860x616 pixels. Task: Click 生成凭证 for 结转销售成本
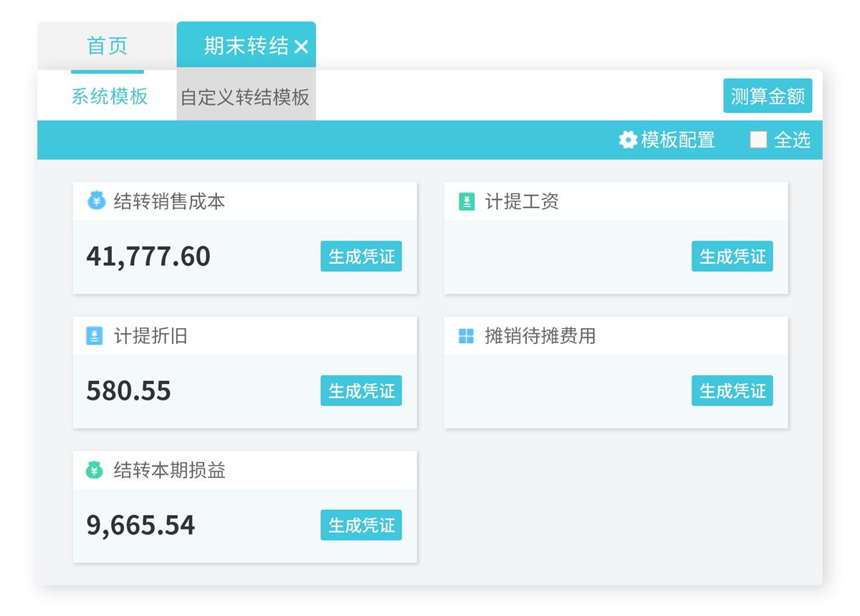[x=361, y=256]
